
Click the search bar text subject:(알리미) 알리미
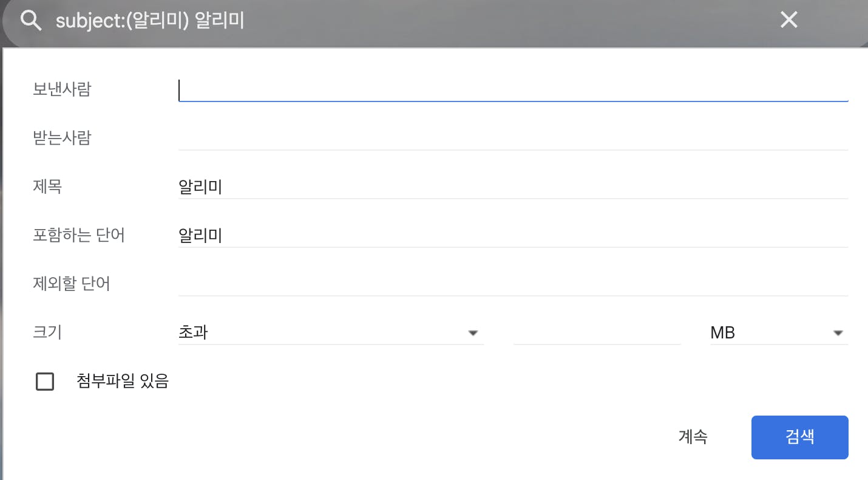tap(150, 21)
